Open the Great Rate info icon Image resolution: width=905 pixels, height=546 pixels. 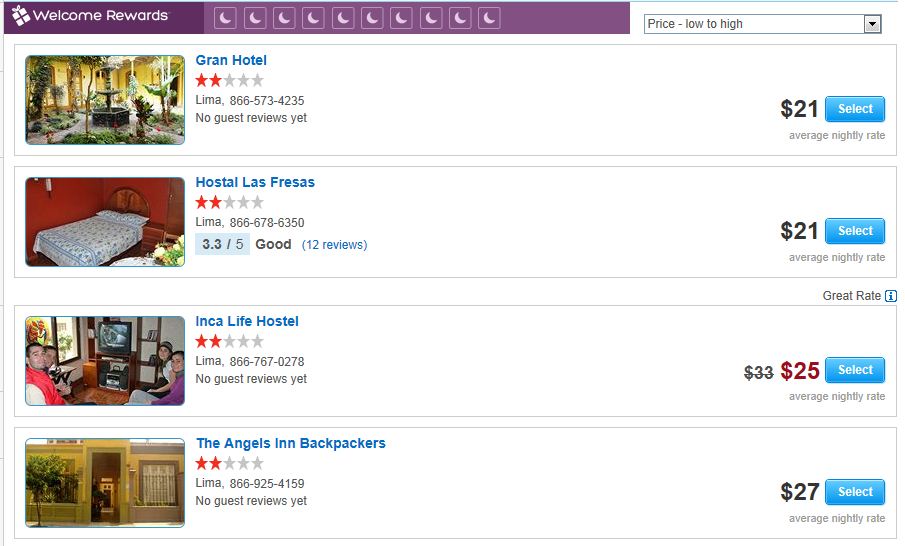click(891, 296)
